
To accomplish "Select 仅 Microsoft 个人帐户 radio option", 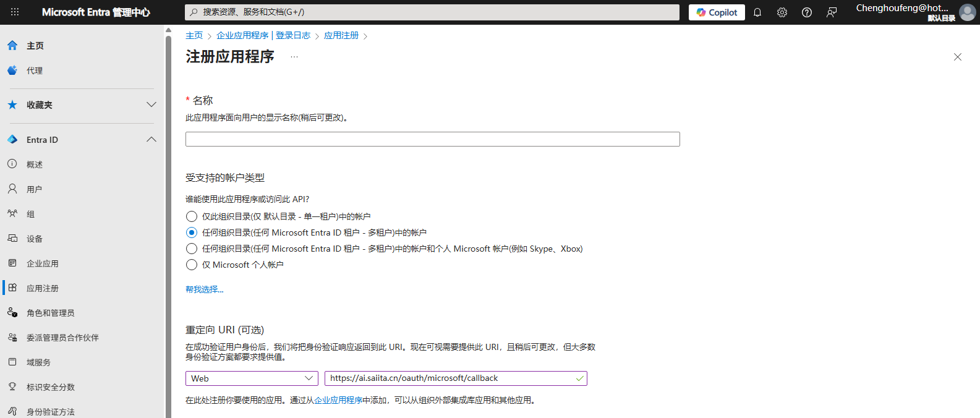I will [x=192, y=265].
